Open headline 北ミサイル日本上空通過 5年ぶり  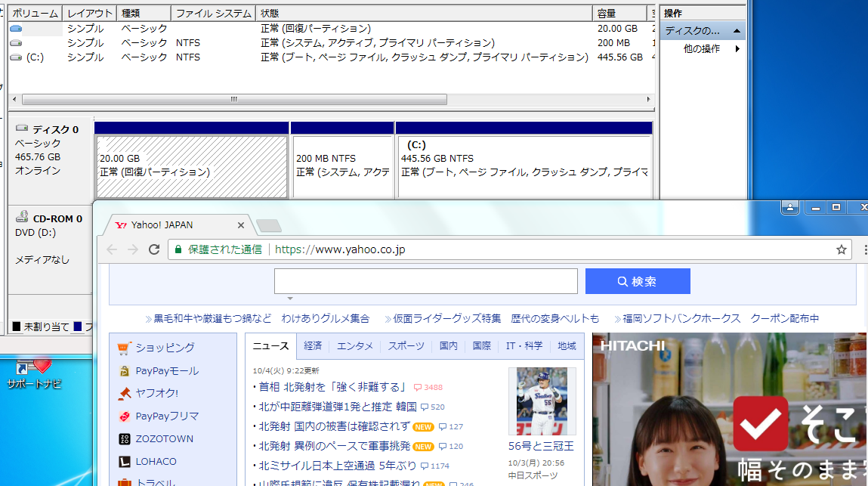(338, 466)
